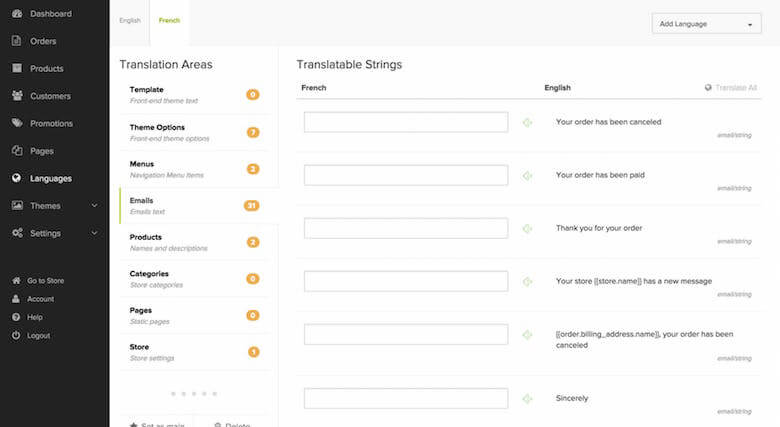Expand the Themes submenu chevron

94,206
